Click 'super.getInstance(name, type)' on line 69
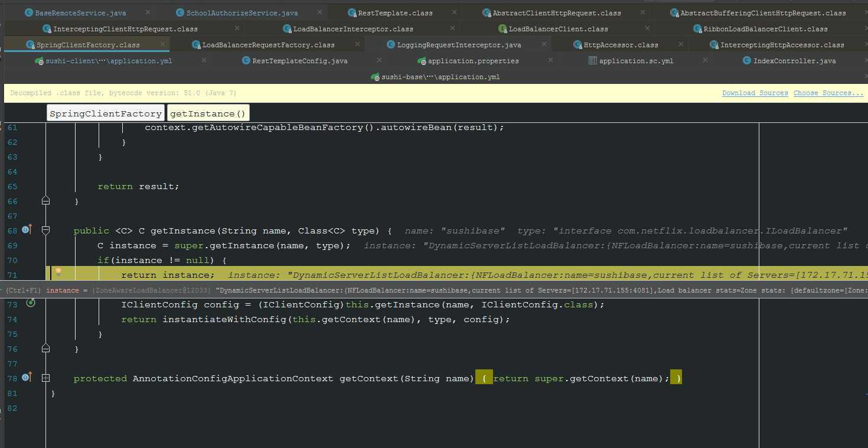The height and width of the screenshot is (448, 868). click(x=260, y=245)
